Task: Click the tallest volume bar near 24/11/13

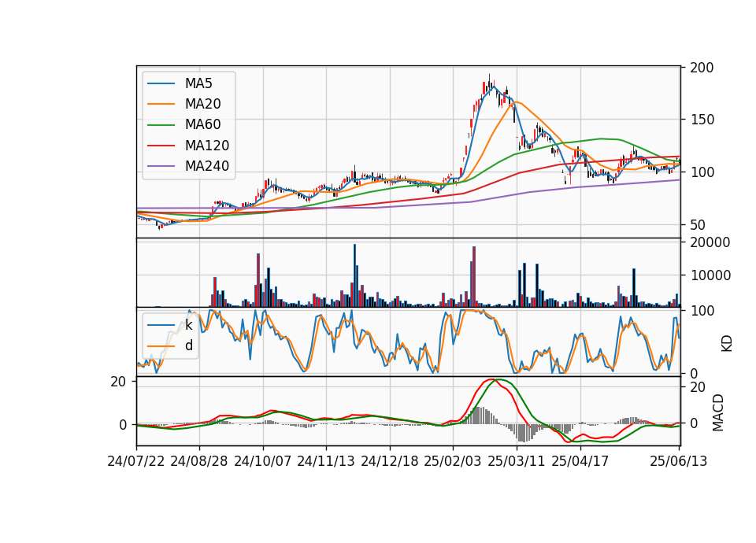Action: 354,275
